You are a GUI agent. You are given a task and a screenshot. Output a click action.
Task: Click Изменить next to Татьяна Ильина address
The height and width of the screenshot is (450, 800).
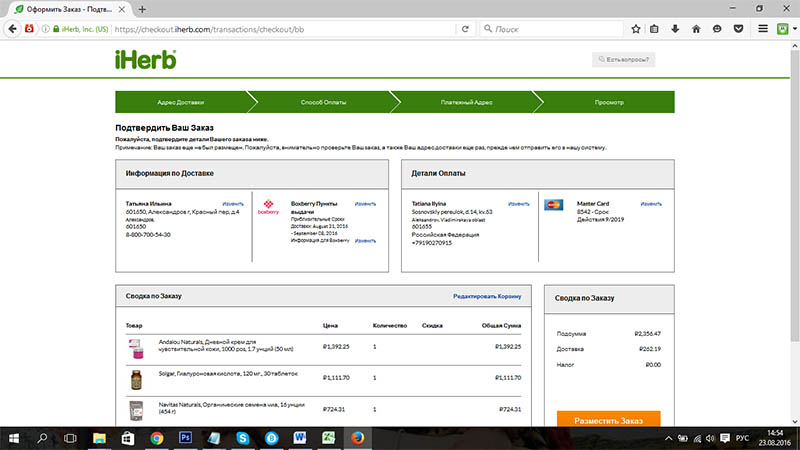coord(233,204)
